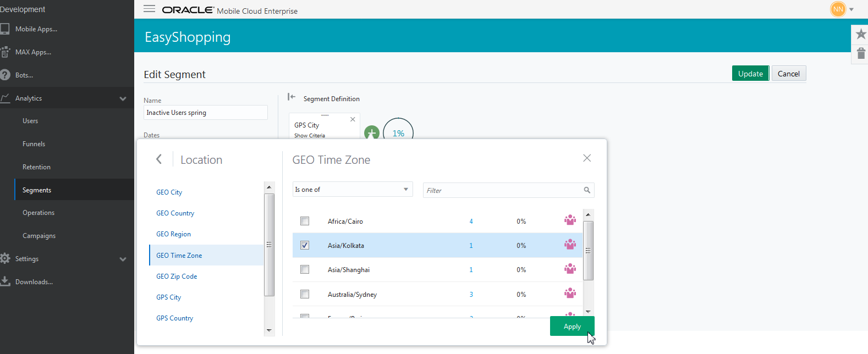
Task: Select GPS Country location criterion
Action: pyautogui.click(x=174, y=318)
